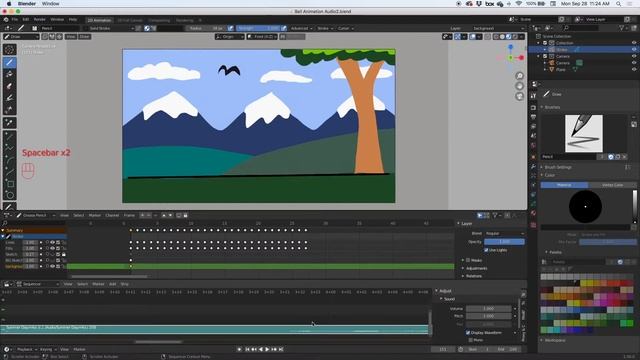Jump to the end frame
640x360 pixels.
coord(281,349)
